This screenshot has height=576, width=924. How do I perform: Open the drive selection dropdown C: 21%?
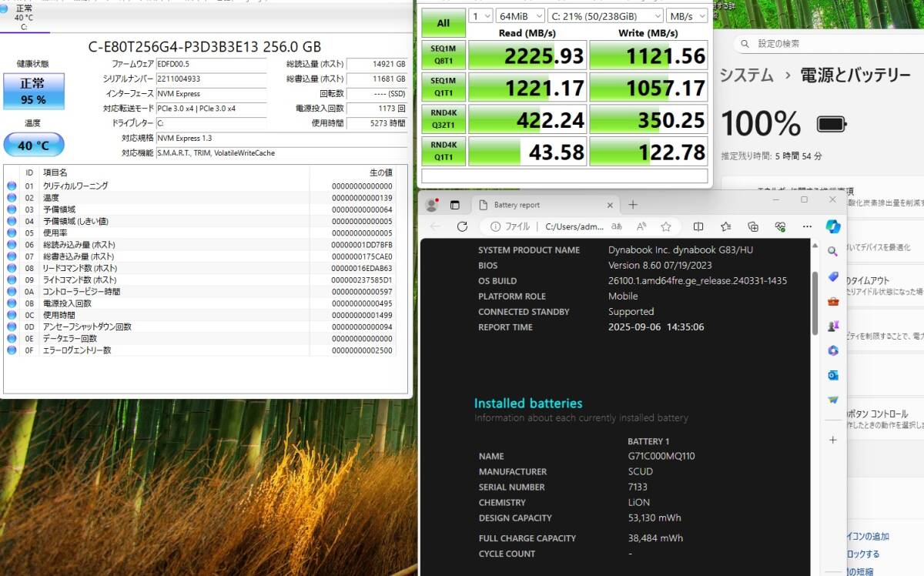click(605, 15)
